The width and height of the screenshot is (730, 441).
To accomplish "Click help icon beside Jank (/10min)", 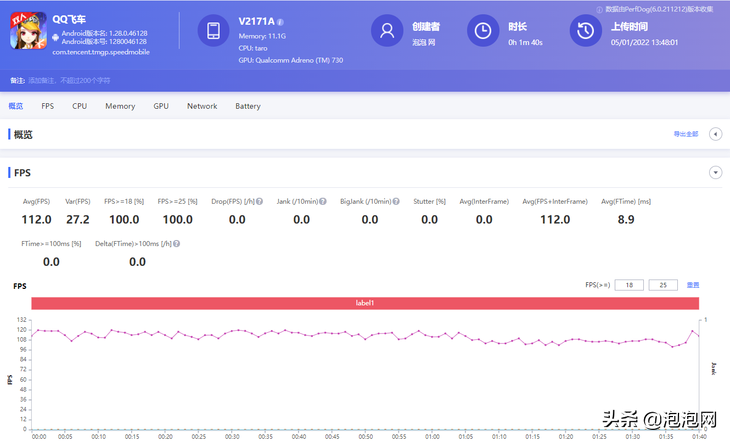I will (x=322, y=201).
